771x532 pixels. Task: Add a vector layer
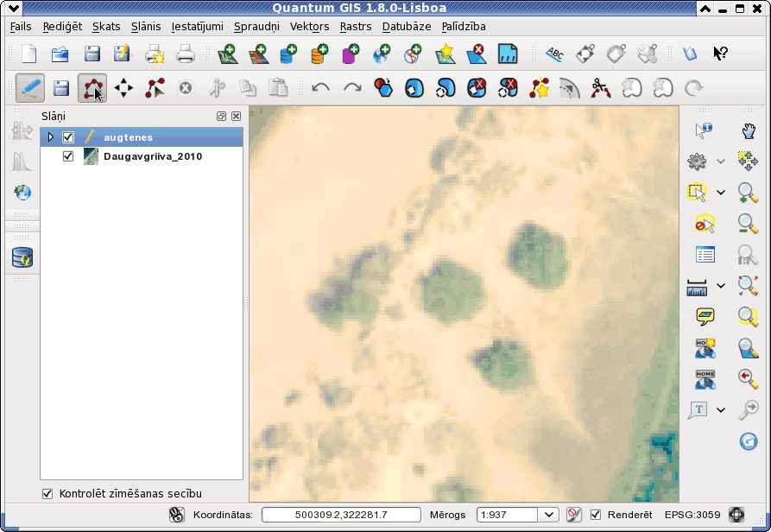pyautogui.click(x=228, y=54)
